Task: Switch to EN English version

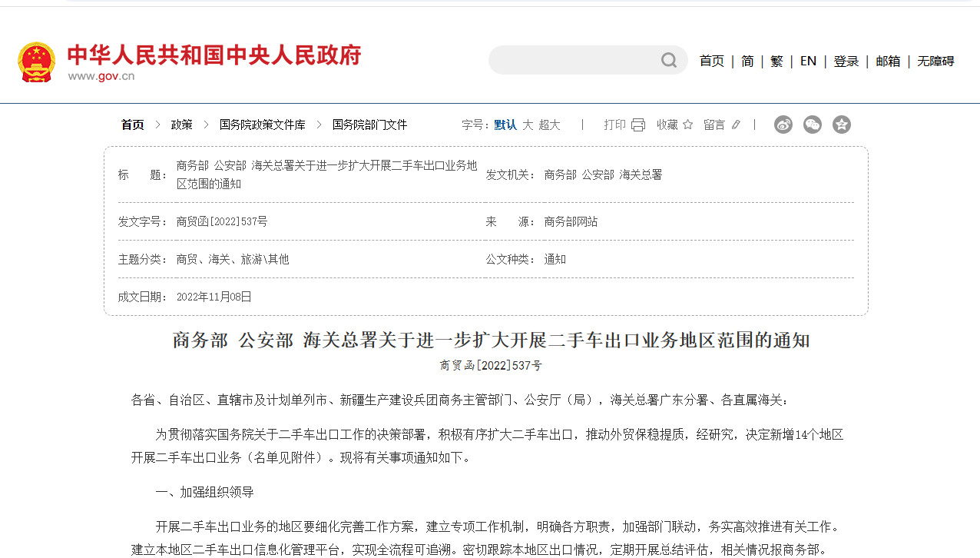Action: pyautogui.click(x=808, y=61)
